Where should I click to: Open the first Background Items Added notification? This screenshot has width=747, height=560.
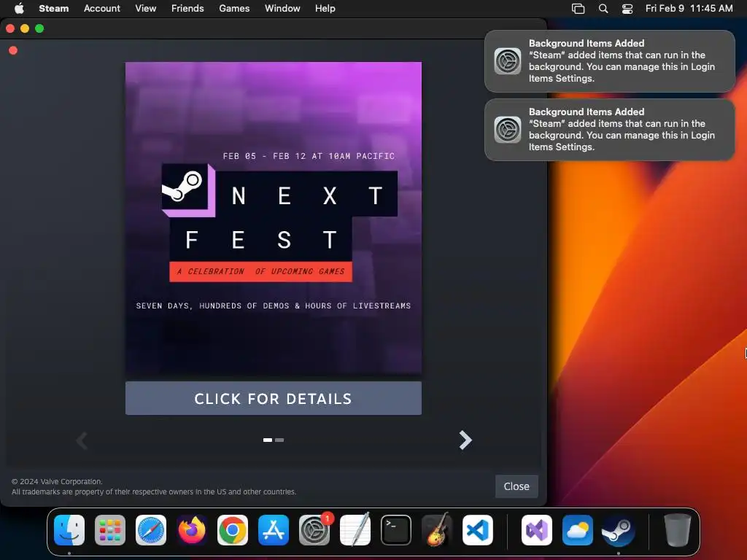(609, 61)
